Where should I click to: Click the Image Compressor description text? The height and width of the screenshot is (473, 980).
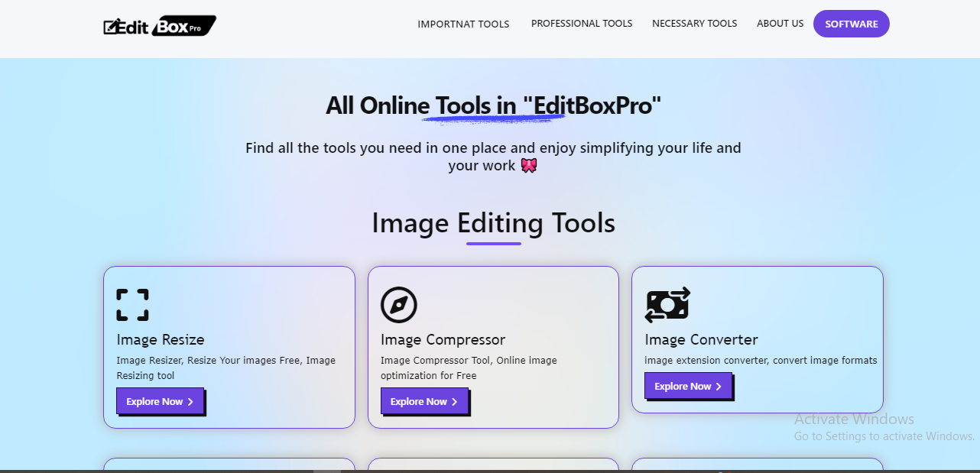pos(469,368)
